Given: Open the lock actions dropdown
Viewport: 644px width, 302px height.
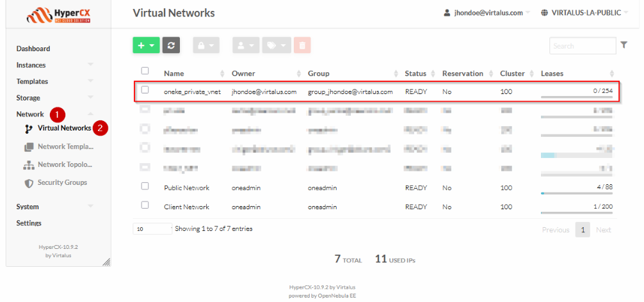Looking at the screenshot, I should pyautogui.click(x=206, y=45).
